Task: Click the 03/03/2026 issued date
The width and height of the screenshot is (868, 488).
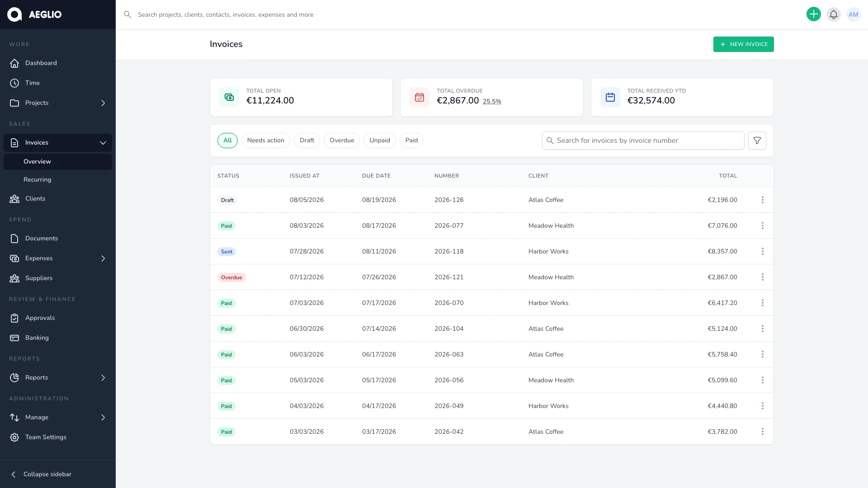Action: [307, 432]
